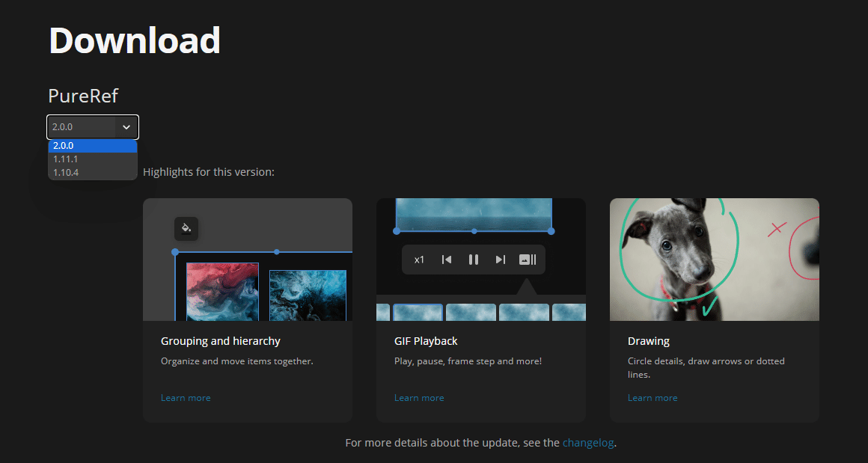
Task: Click the x1 playback speed button
Action: coord(419,260)
